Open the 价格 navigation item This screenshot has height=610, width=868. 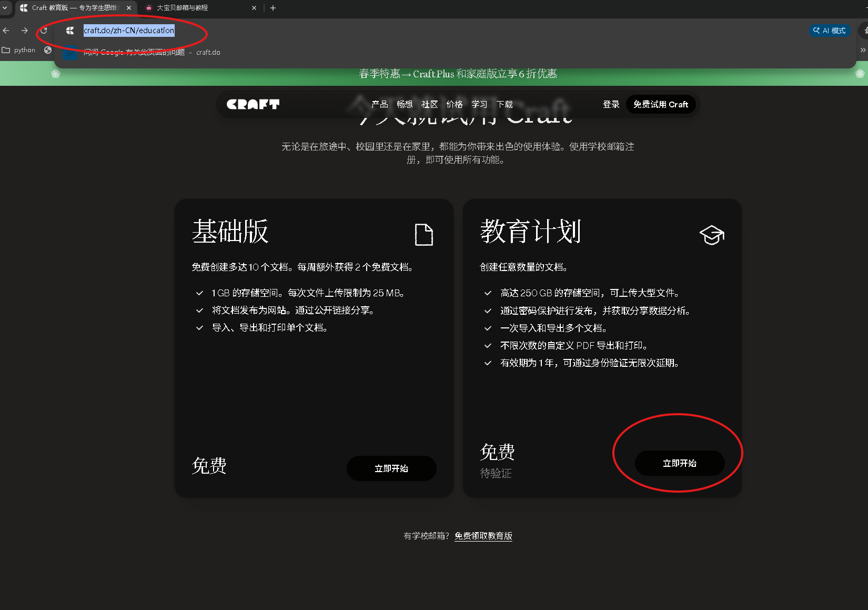coord(455,104)
